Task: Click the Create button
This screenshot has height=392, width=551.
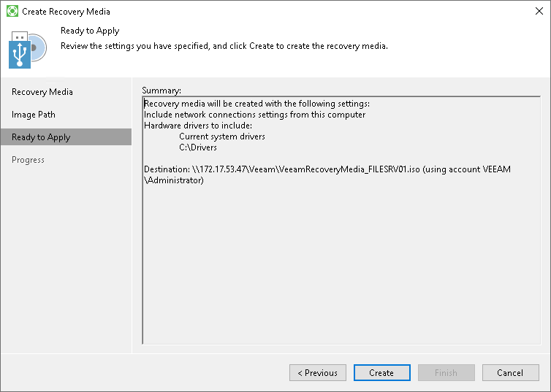Action: 382,372
